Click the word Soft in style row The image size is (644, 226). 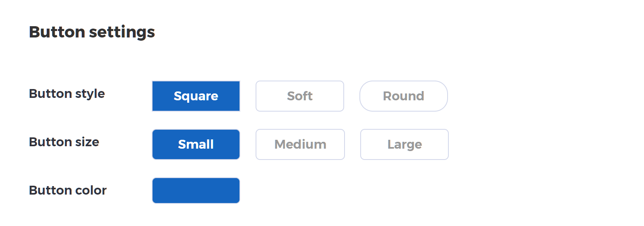(x=300, y=96)
